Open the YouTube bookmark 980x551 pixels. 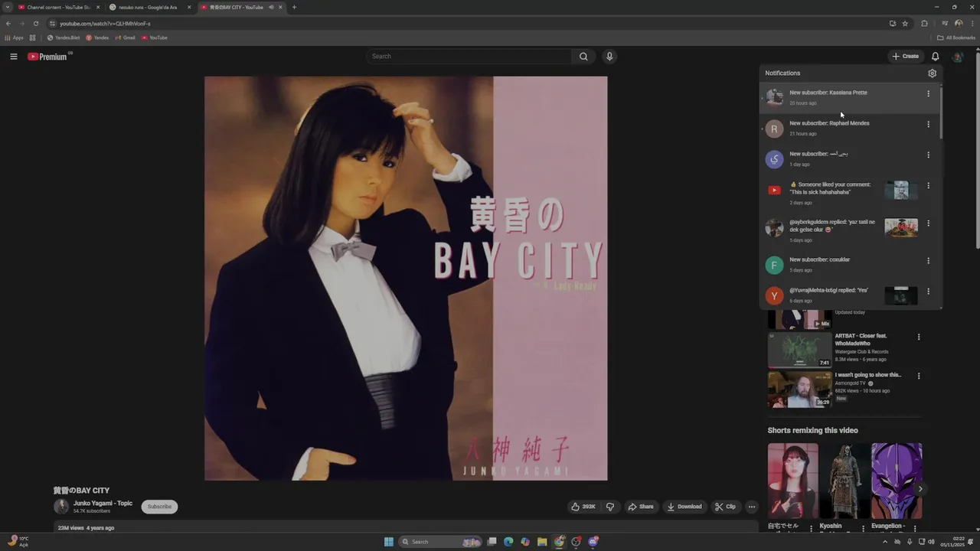[x=154, y=37]
